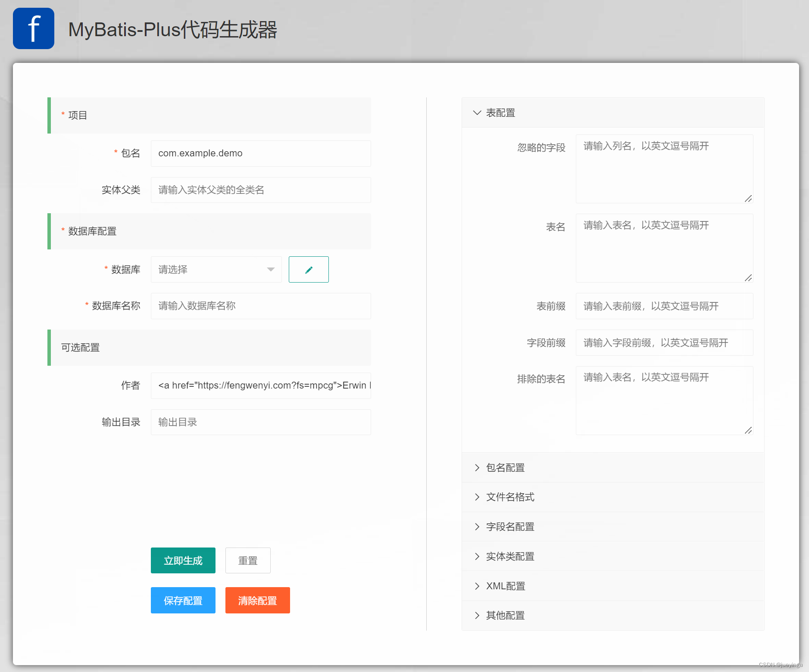Expand the 文件名格式 panel
Viewport: 809px width, 672px height.
[x=613, y=497]
